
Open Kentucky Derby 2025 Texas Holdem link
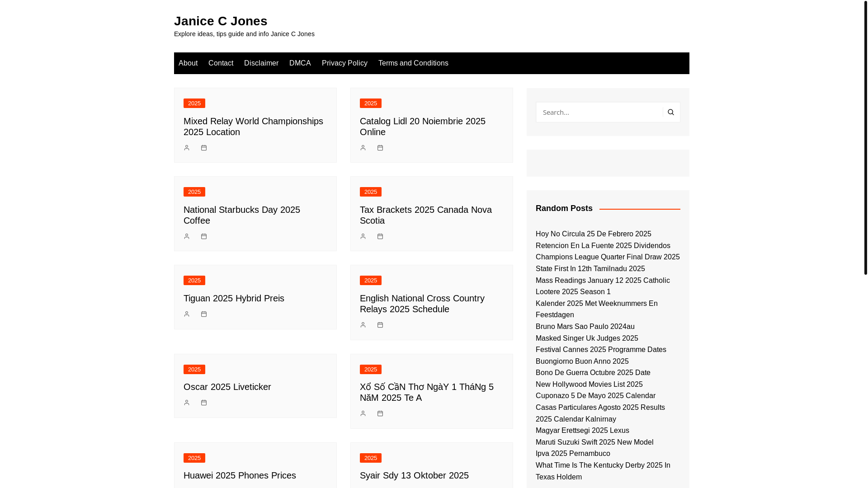tap(603, 471)
